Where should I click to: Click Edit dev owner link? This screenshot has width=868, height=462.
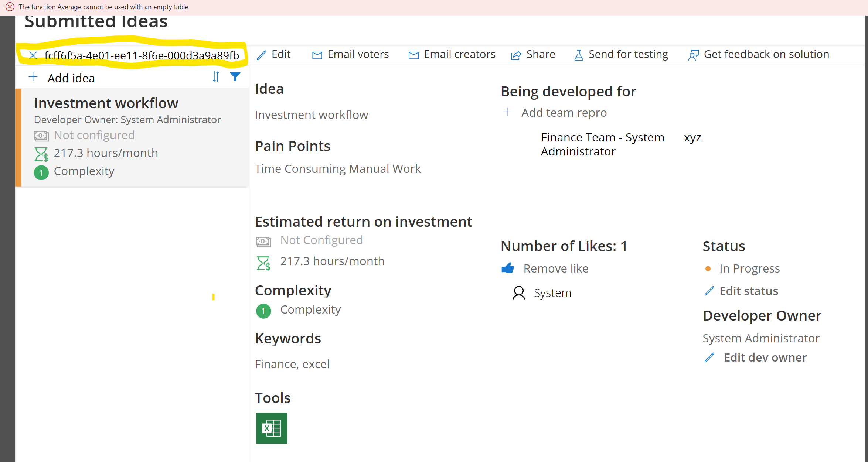point(765,357)
